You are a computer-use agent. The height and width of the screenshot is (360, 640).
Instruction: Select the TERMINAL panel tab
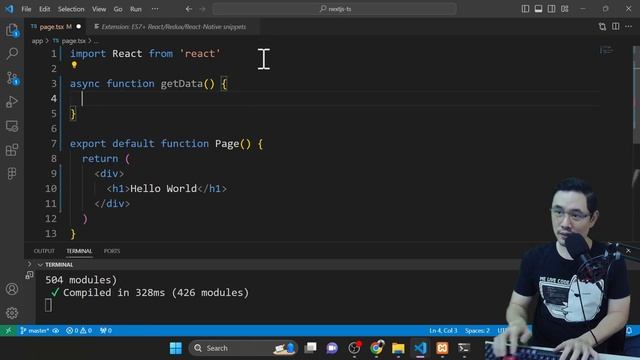79,251
